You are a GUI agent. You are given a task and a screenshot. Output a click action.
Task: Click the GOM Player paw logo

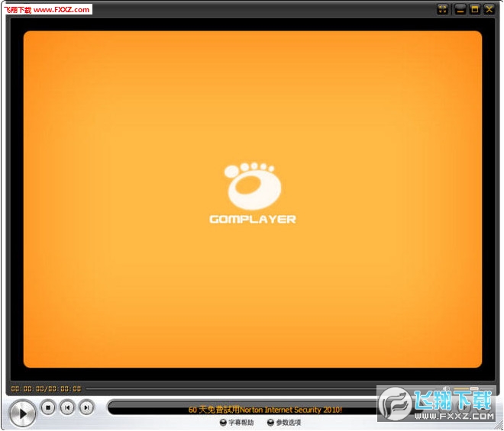click(253, 186)
